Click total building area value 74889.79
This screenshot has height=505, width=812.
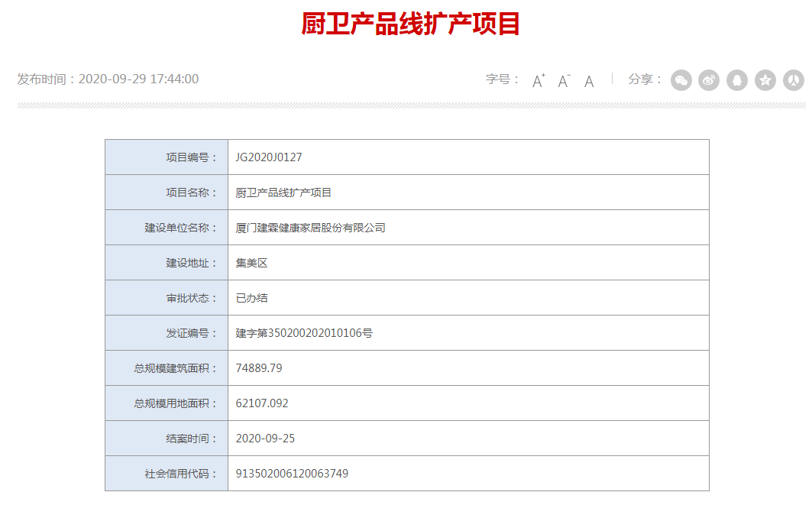pos(259,368)
